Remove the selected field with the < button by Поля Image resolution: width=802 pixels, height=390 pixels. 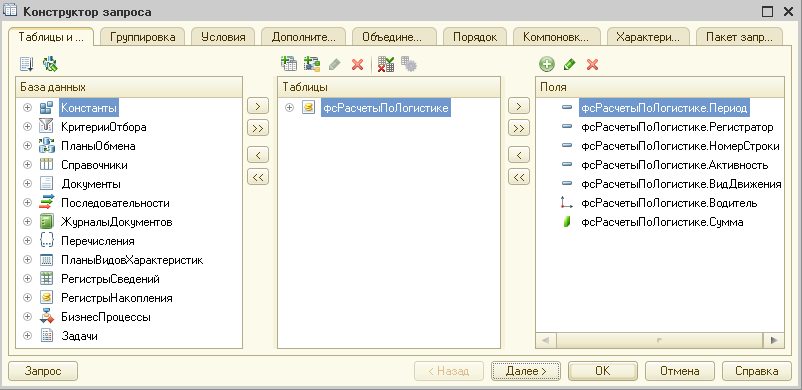click(519, 155)
